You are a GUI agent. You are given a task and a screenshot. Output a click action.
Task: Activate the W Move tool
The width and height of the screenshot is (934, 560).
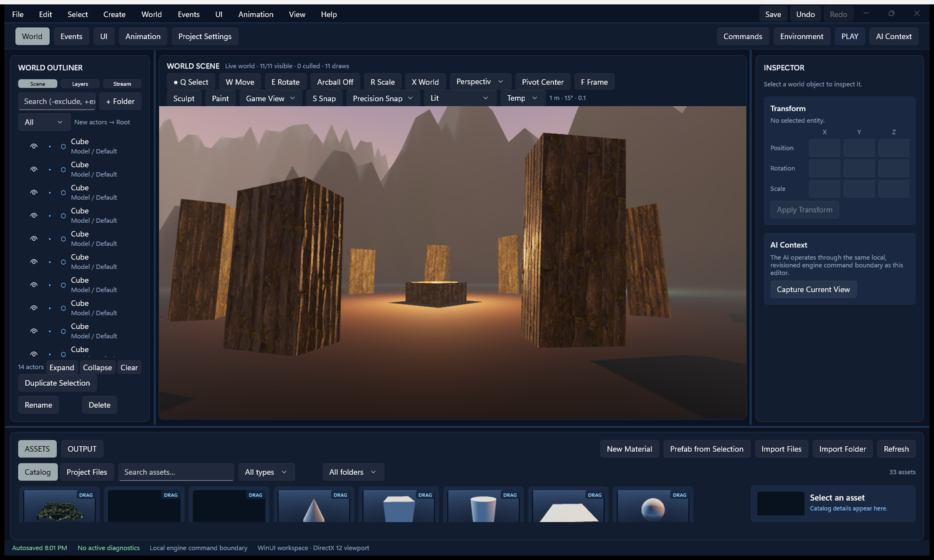point(240,82)
